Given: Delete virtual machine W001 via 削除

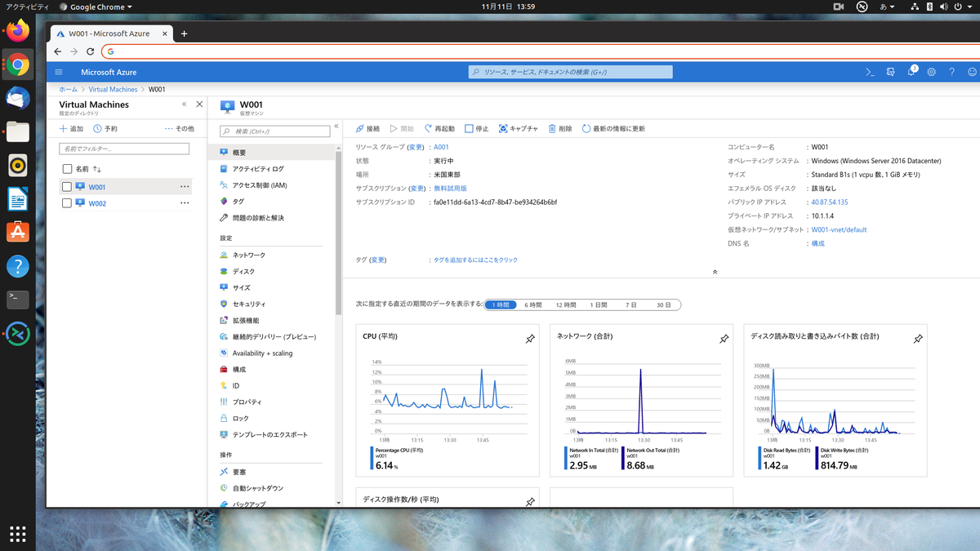Looking at the screenshot, I should point(559,128).
